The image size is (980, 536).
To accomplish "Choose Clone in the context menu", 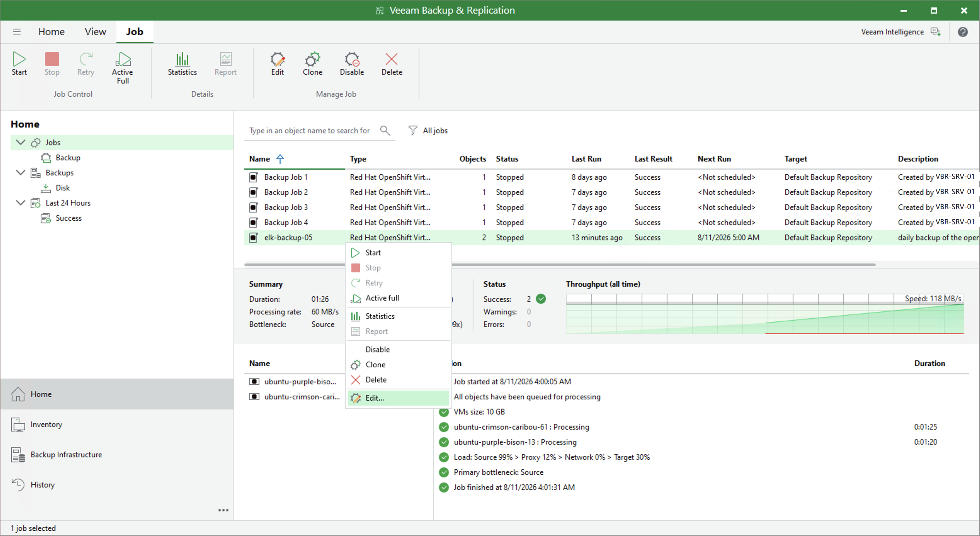I will (x=398, y=364).
